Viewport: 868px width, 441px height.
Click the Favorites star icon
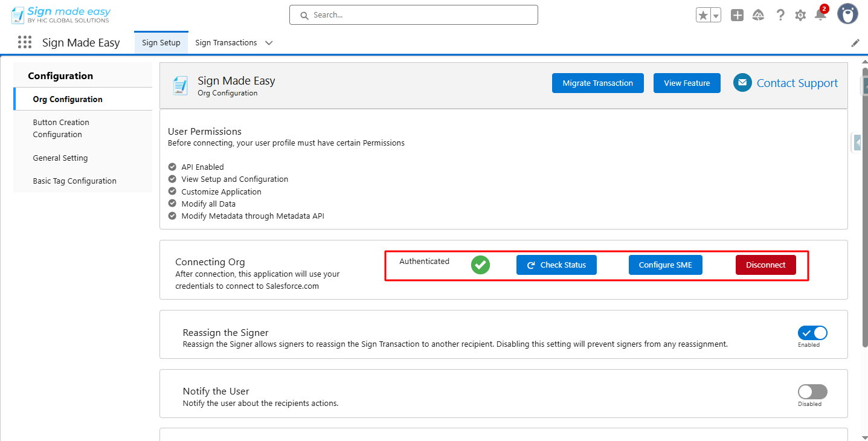click(703, 16)
